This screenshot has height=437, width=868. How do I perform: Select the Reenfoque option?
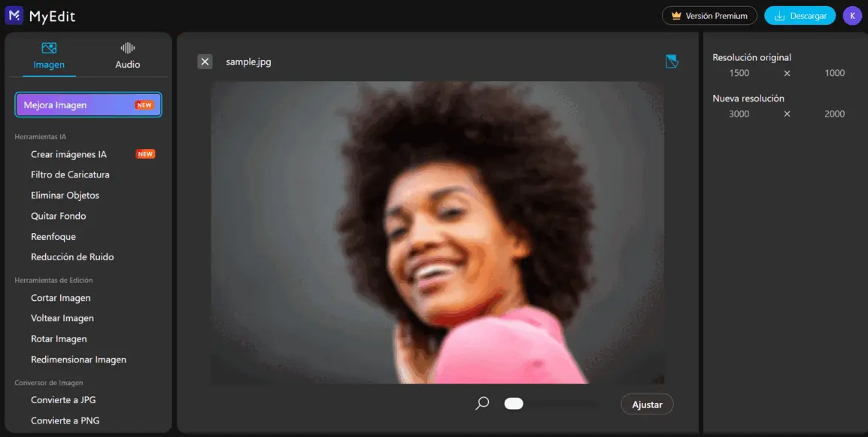click(x=53, y=237)
